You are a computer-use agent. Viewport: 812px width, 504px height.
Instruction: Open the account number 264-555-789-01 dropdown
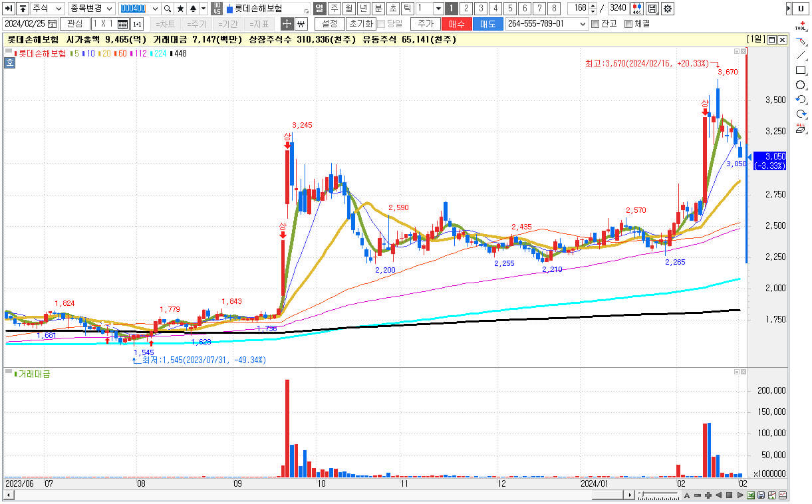click(x=583, y=24)
